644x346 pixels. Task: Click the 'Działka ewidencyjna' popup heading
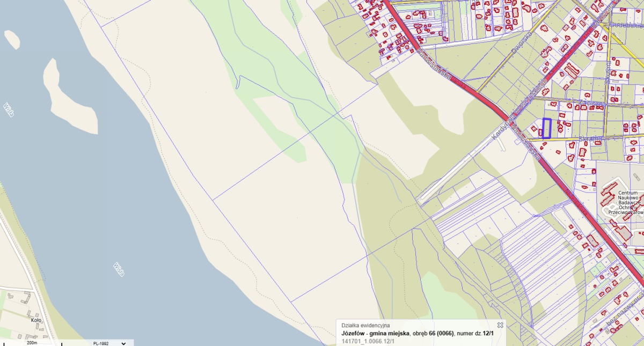point(366,325)
